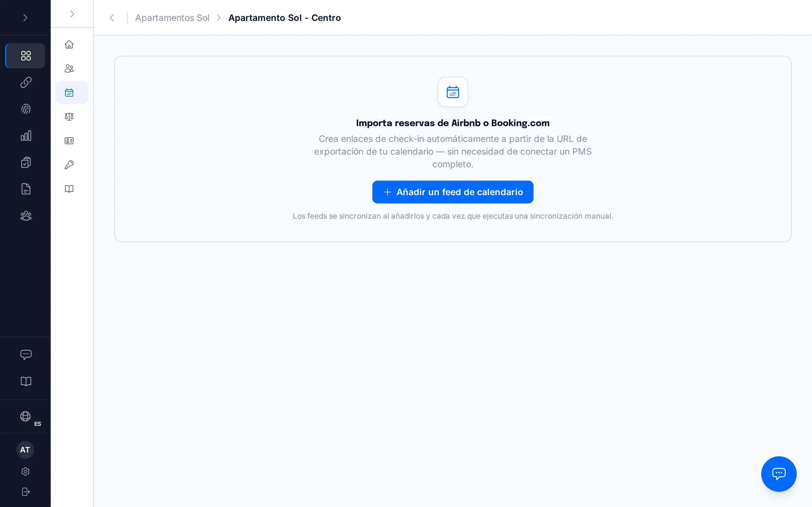The height and width of the screenshot is (507, 812).
Task: Expand the white secondary sidebar chevron
Action: pos(72,14)
